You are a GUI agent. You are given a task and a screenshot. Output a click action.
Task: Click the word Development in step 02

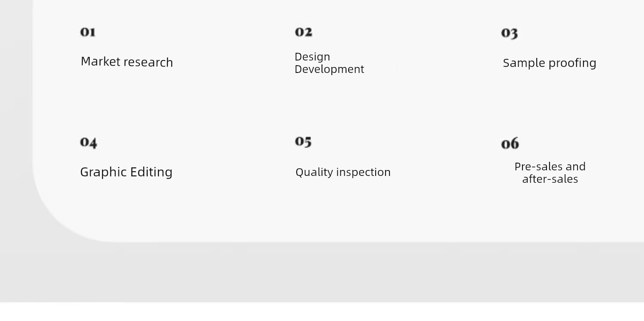329,69
